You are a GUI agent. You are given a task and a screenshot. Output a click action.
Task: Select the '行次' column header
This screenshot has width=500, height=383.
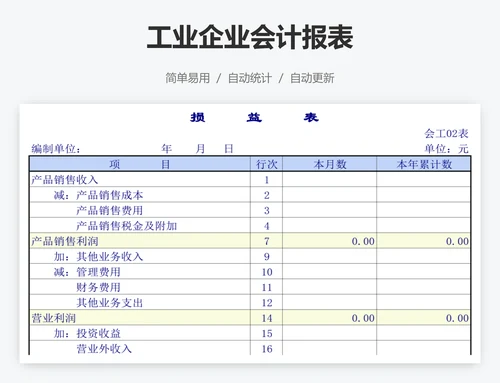pos(266,164)
